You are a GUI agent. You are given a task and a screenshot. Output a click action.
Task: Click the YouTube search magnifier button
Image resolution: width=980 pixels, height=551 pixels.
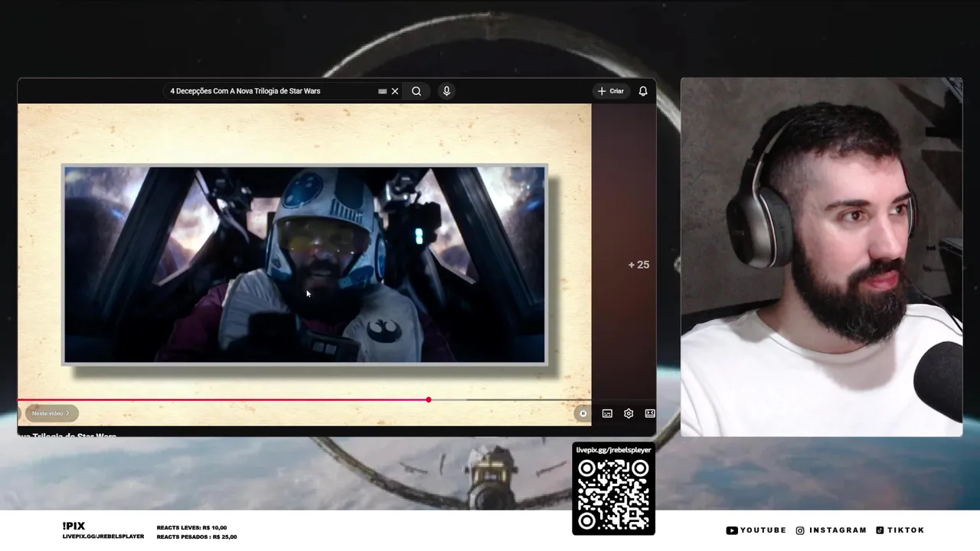[416, 91]
